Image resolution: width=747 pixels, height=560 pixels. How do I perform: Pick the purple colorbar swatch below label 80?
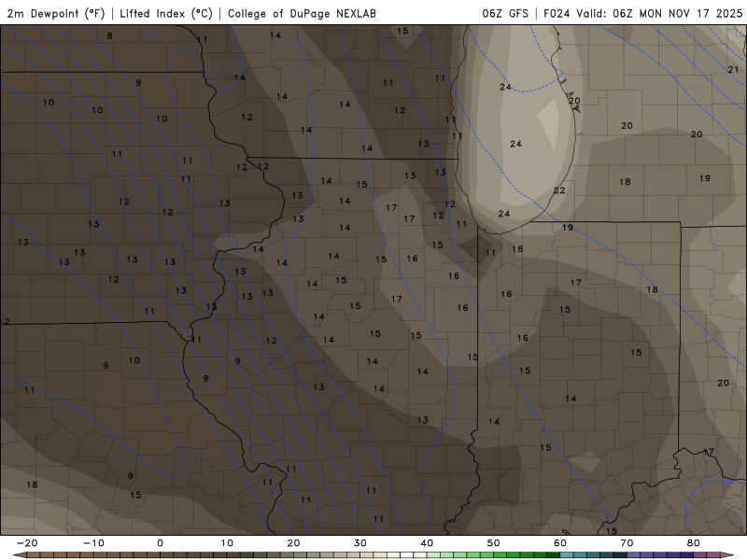[x=700, y=555]
